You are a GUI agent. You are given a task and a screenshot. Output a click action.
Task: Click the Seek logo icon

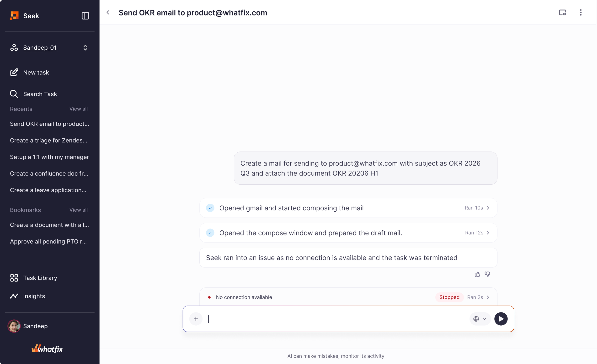[14, 16]
